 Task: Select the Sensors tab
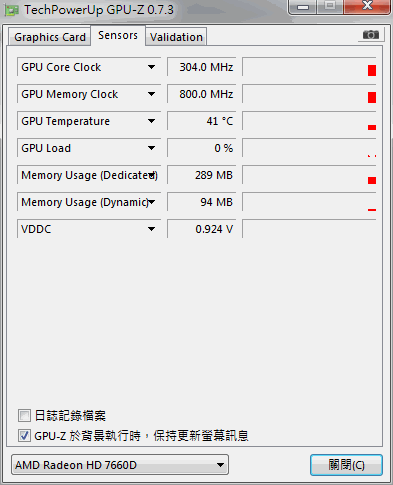coord(118,35)
